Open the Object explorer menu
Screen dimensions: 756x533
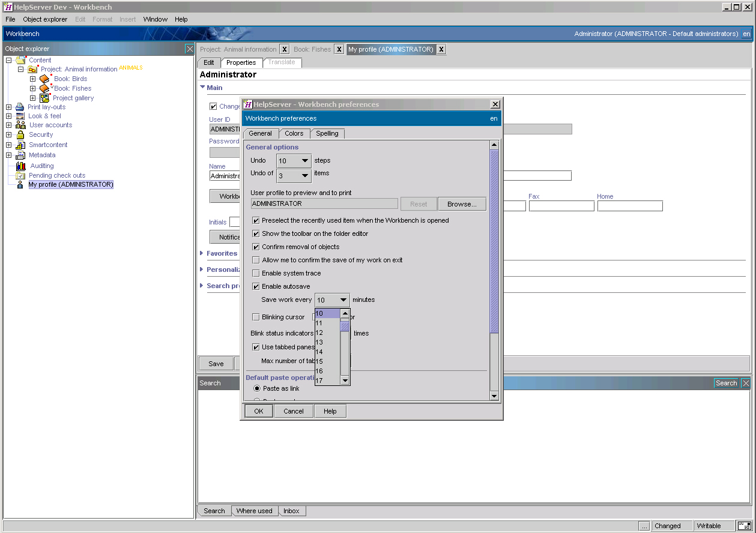click(x=45, y=19)
